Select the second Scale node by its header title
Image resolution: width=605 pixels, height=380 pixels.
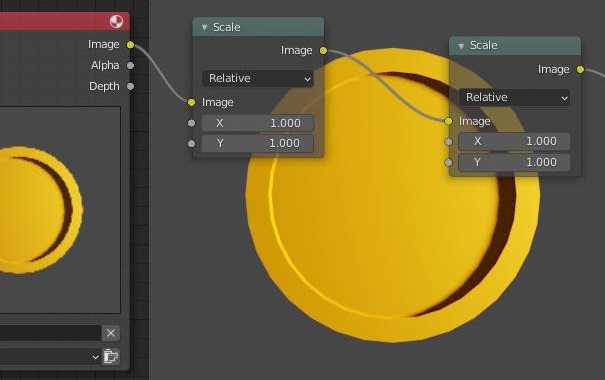(x=483, y=46)
